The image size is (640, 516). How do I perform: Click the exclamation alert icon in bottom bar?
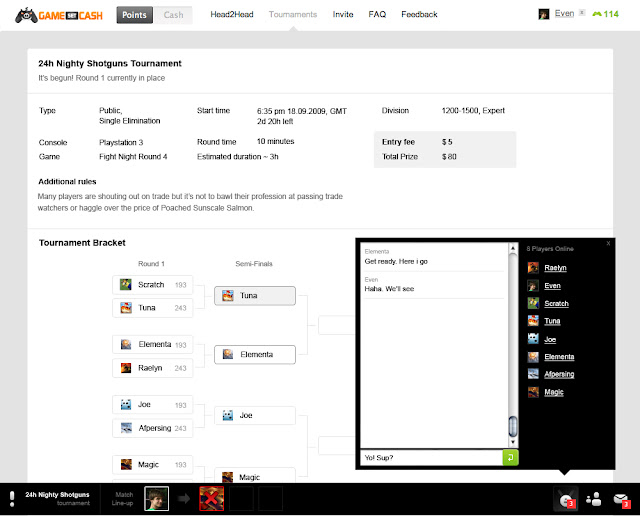click(12, 499)
